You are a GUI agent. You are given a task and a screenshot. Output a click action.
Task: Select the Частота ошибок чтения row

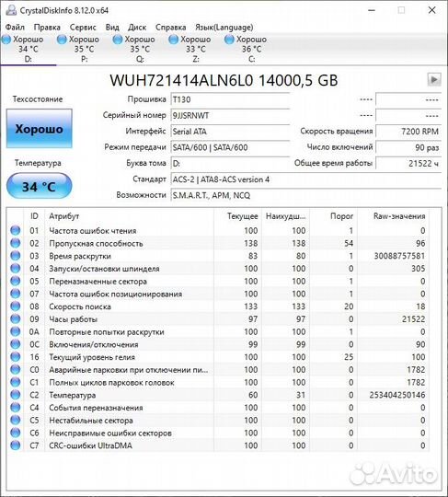click(218, 230)
